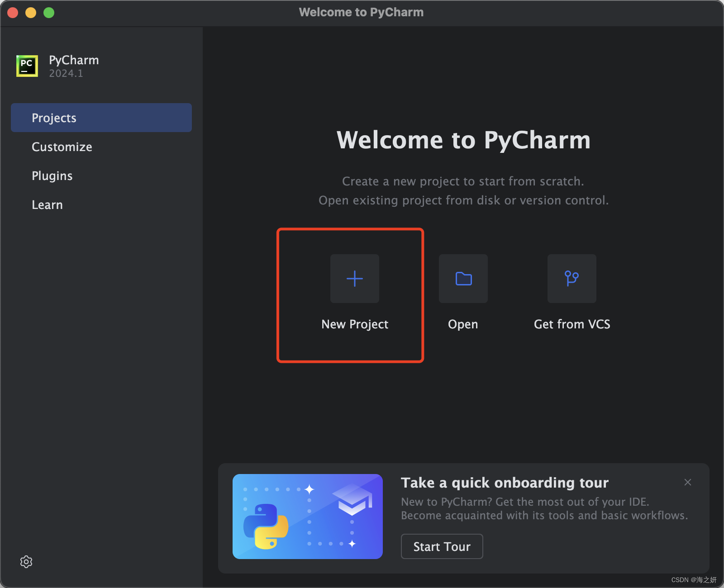
Task: Click the CSDN watermark text
Action: click(x=693, y=579)
